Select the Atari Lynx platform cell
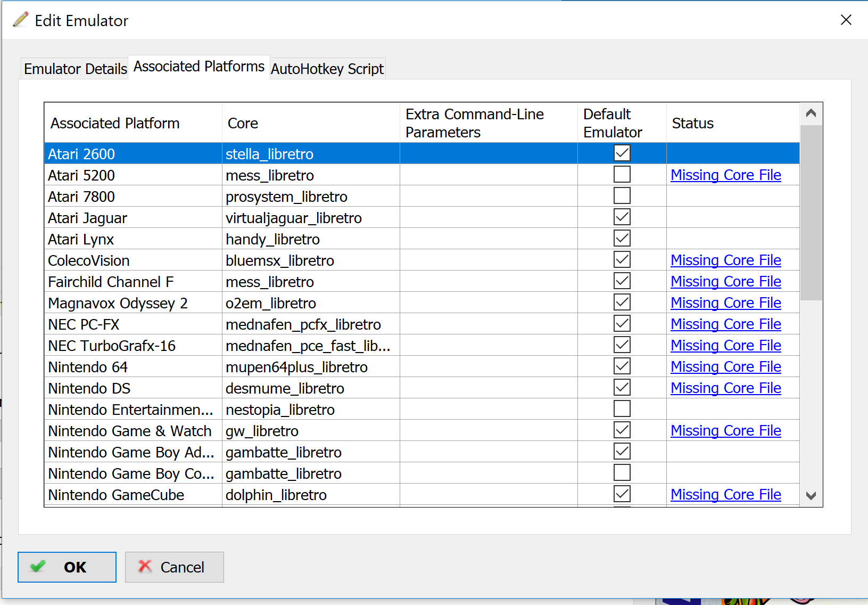The height and width of the screenshot is (605, 868). [x=133, y=239]
